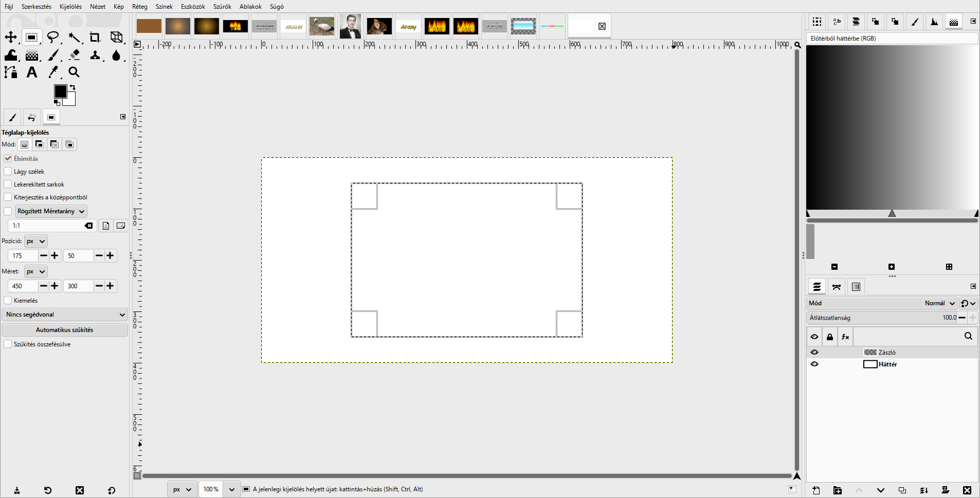Viewport: 980px width, 498px height.
Task: Enable Lekerekített sarkok checkbox
Action: pos(8,184)
